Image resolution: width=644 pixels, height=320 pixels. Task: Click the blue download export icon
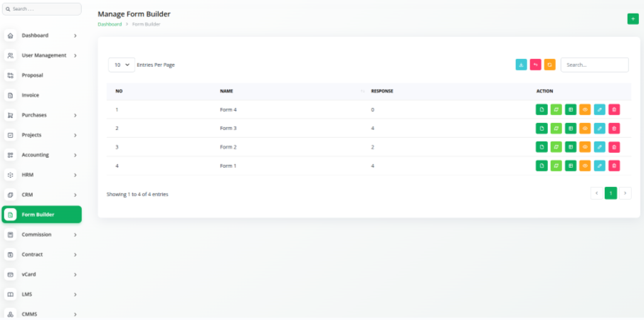pyautogui.click(x=521, y=65)
